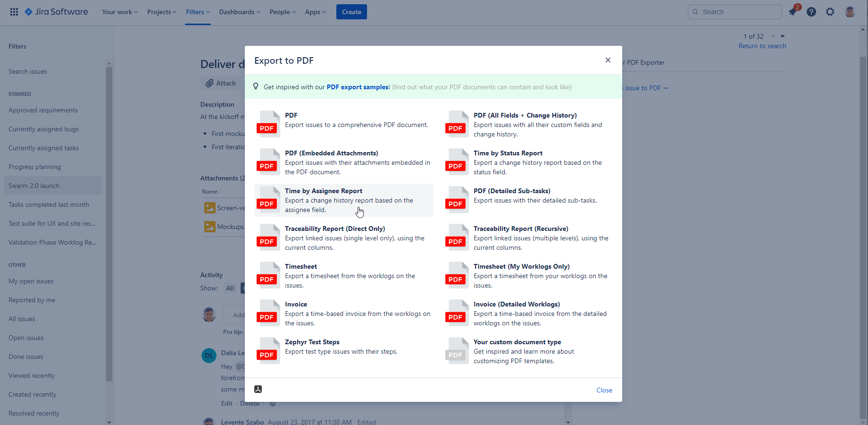The height and width of the screenshot is (425, 868).
Task: Click the PDF icon for the PDF export
Action: pyautogui.click(x=268, y=124)
